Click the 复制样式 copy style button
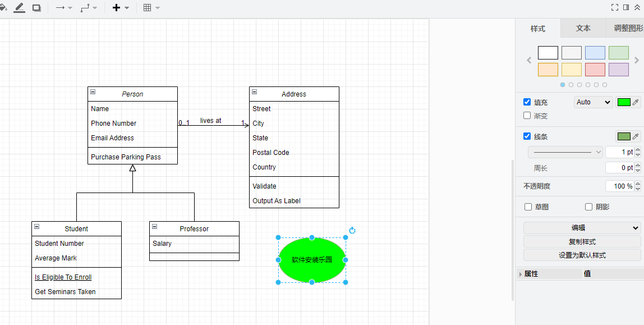 point(582,241)
